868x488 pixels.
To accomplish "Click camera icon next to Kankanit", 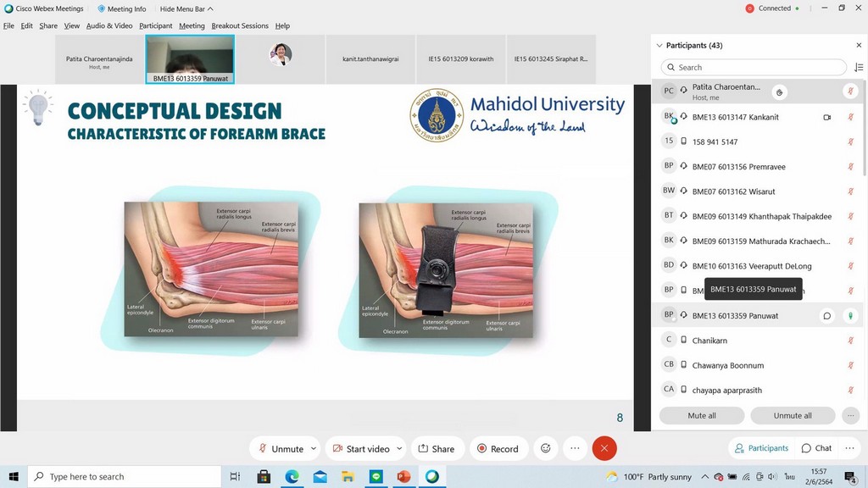I will [x=827, y=118].
